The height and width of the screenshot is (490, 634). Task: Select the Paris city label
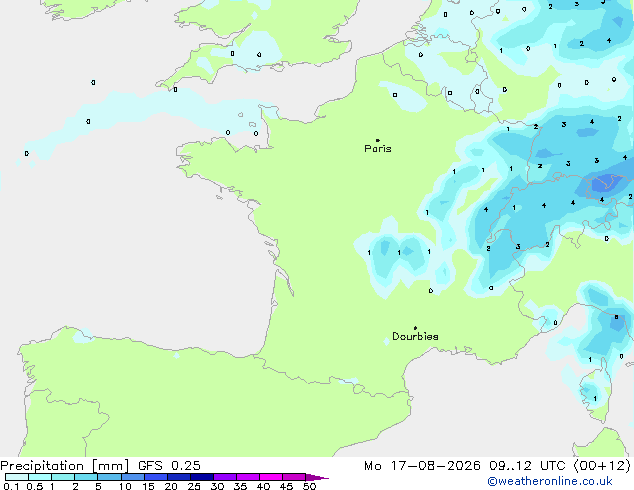coord(378,149)
